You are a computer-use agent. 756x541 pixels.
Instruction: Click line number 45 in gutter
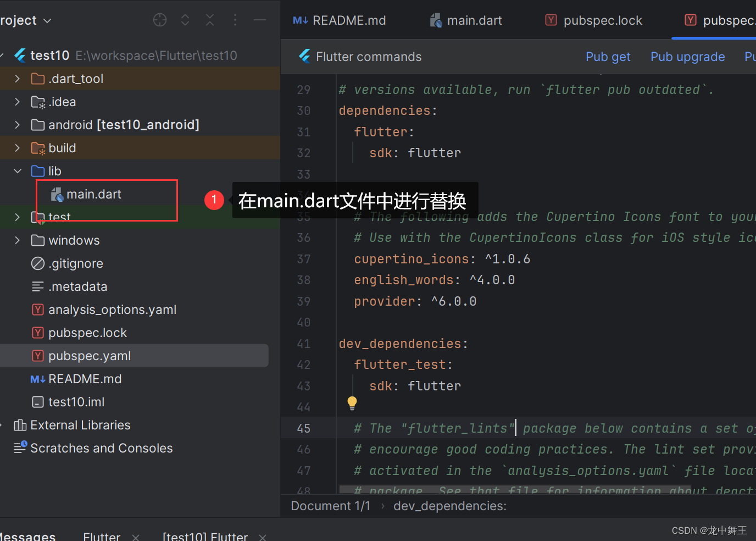(x=303, y=428)
